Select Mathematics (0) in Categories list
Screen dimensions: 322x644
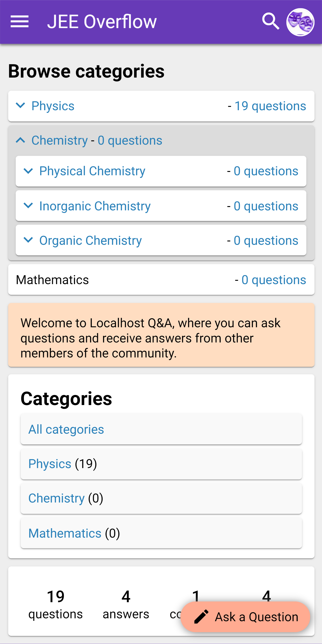64,533
